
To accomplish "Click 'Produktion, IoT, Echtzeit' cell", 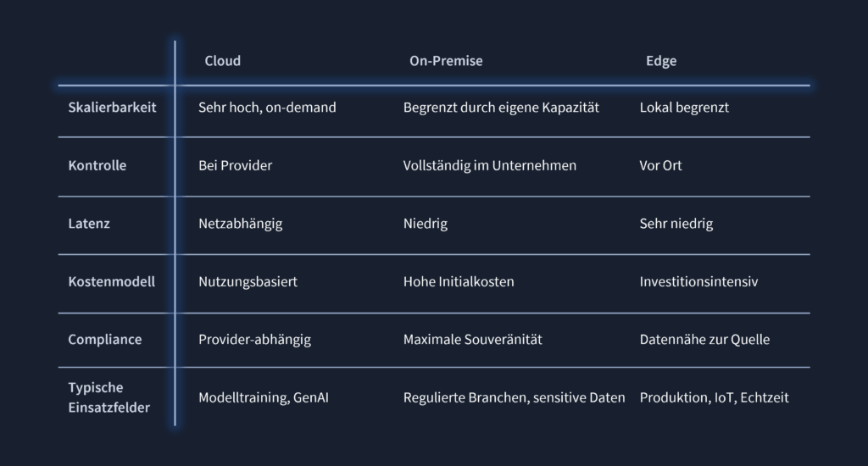I will click(x=714, y=397).
